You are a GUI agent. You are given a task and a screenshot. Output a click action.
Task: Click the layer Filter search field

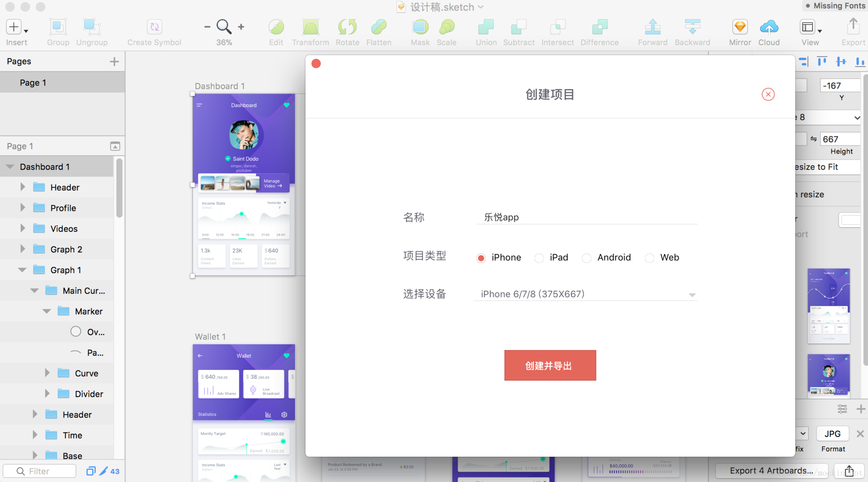tap(40, 471)
